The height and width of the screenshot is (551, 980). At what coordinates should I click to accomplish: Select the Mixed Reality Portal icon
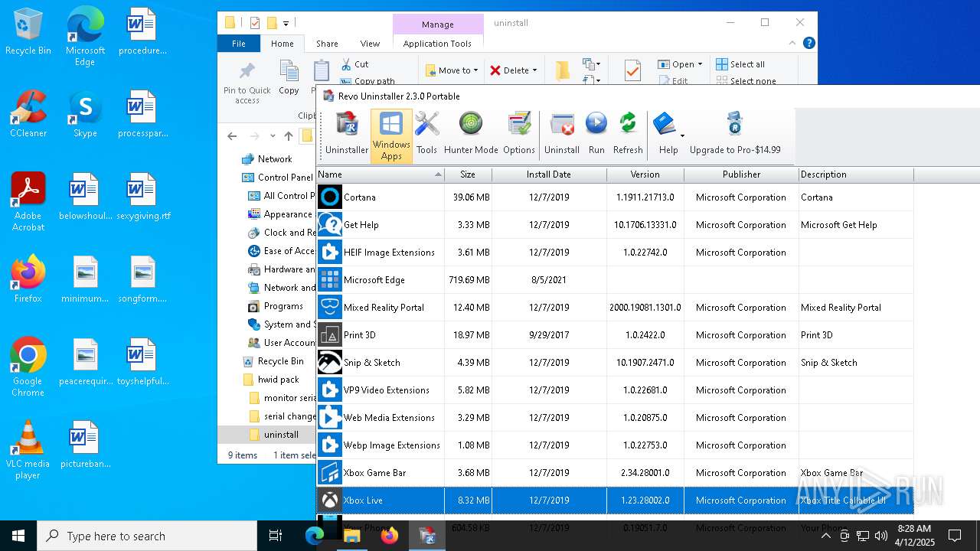[x=330, y=308]
